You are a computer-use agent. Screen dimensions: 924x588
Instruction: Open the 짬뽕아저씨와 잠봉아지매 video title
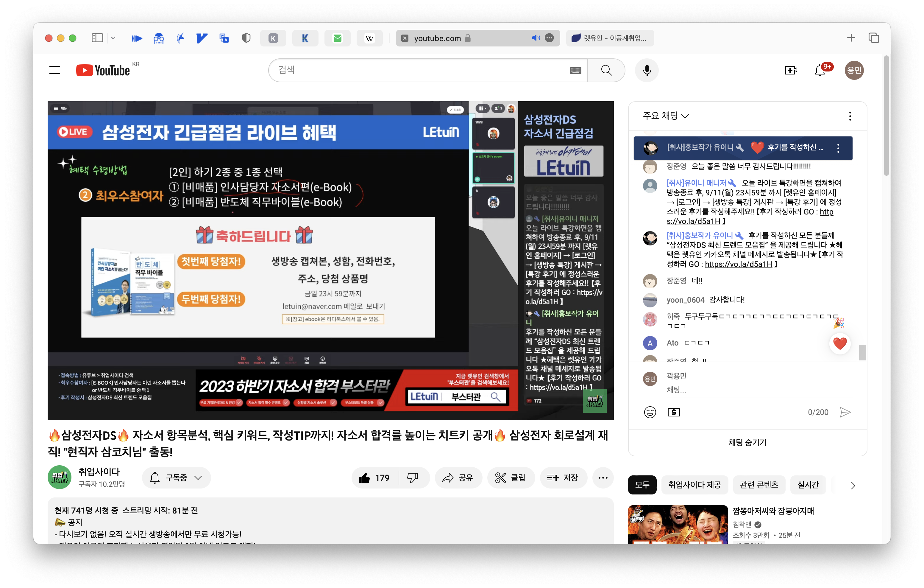[x=773, y=511]
